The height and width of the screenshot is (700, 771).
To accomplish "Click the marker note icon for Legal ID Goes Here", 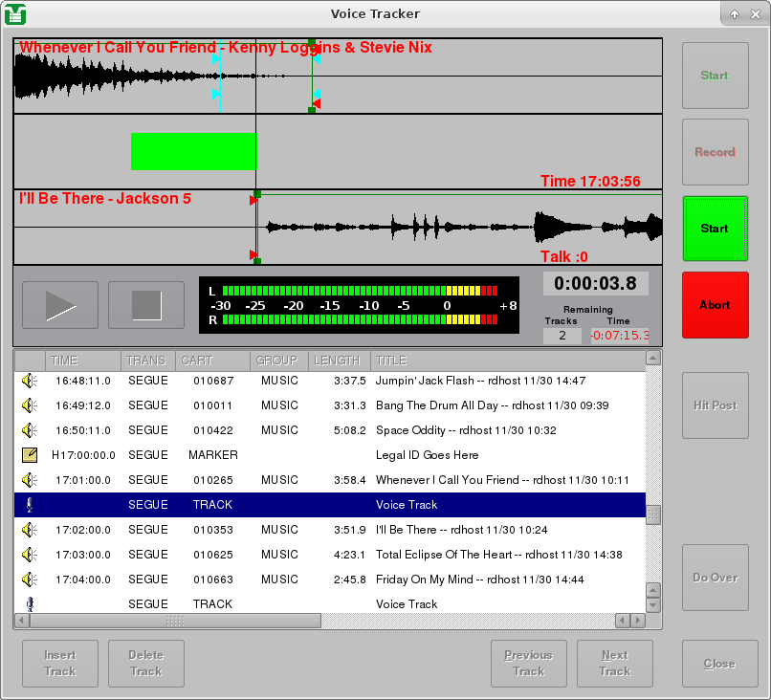I will [28, 454].
